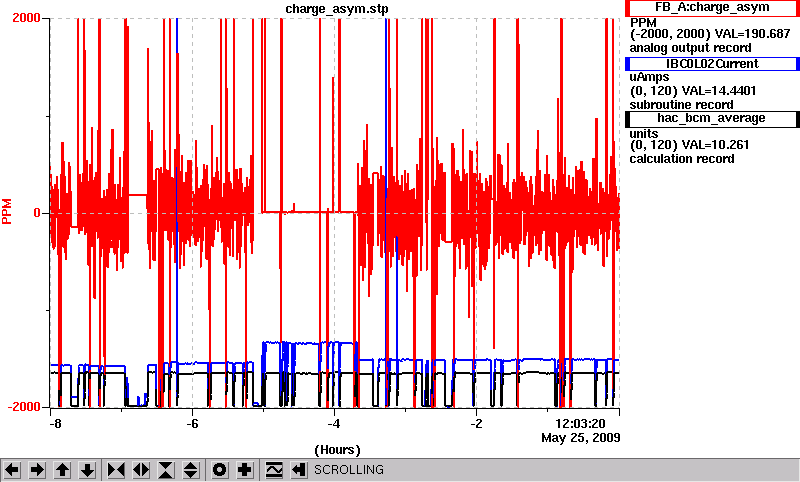The image size is (800, 482).
Task: Pan the graph right with the right arrow
Action: 37,470
